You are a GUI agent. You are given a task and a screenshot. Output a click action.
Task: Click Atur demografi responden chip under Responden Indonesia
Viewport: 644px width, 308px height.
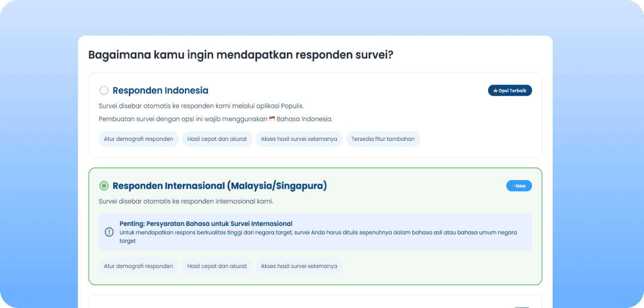pyautogui.click(x=138, y=139)
